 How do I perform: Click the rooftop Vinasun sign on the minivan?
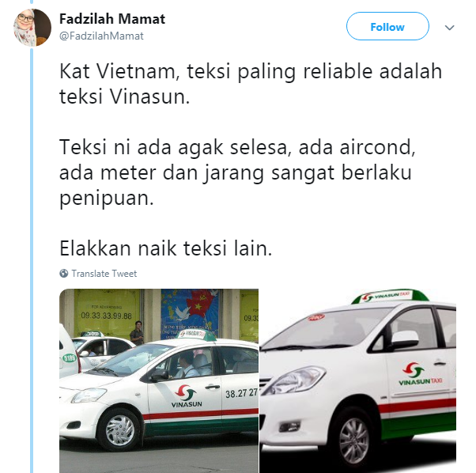click(390, 296)
